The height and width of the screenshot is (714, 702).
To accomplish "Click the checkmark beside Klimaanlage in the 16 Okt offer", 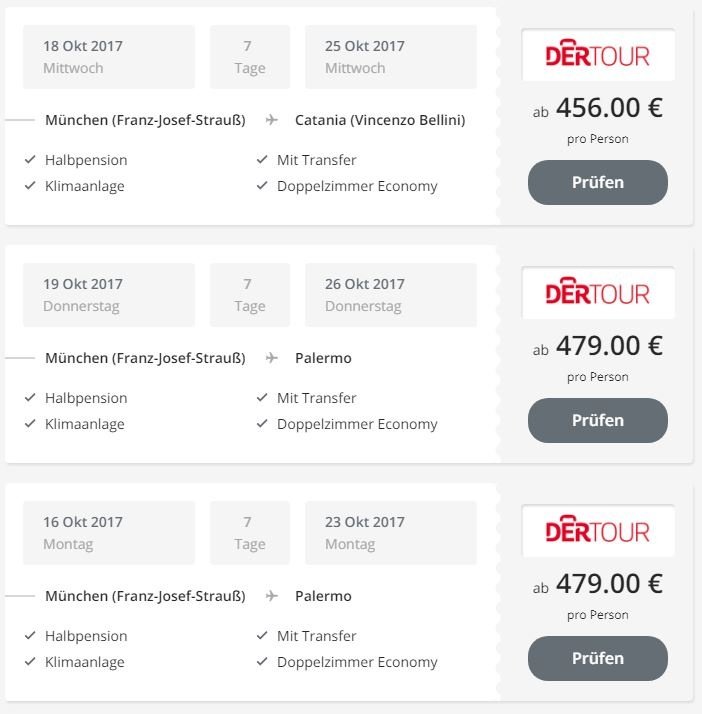I will click(x=30, y=661).
